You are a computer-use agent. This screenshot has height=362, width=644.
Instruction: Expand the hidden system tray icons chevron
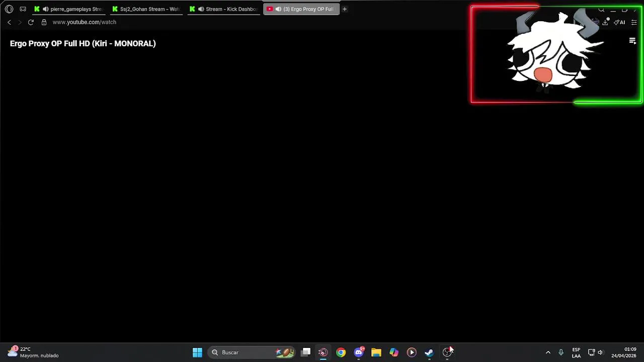point(548,352)
